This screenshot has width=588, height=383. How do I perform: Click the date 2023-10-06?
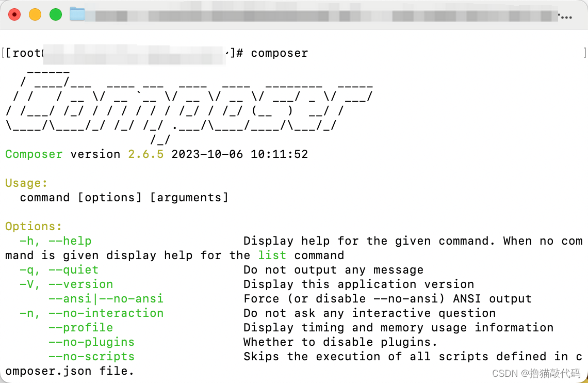(x=207, y=154)
